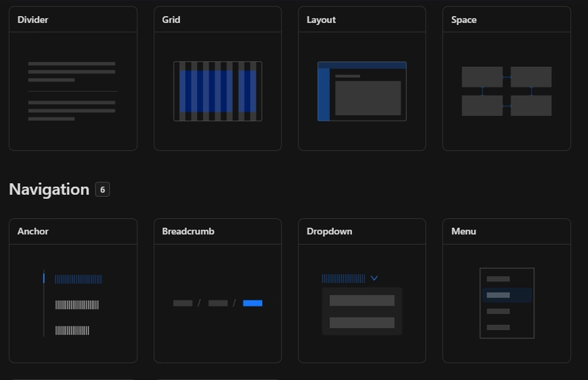This screenshot has width=588, height=380.
Task: Open the Grid component card title
Action: coord(171,20)
